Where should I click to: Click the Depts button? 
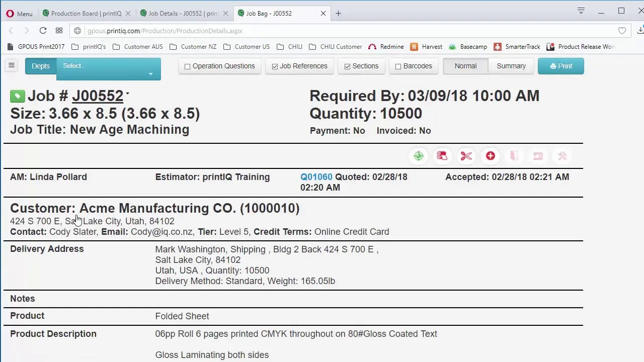tap(41, 66)
